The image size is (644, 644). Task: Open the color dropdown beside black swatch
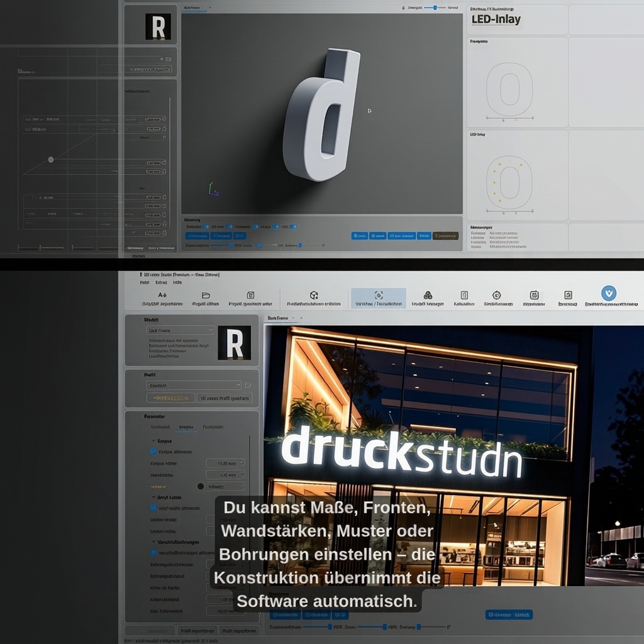225,486
